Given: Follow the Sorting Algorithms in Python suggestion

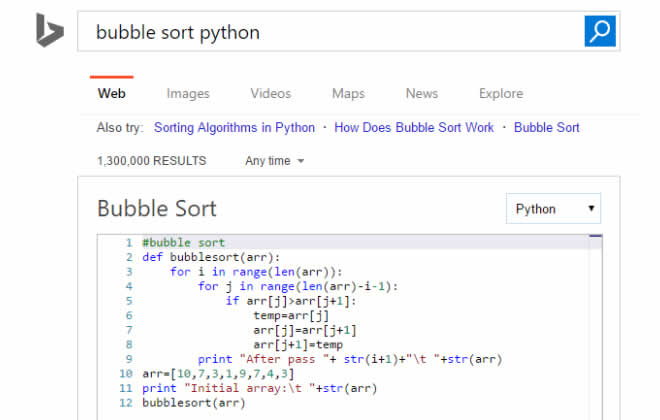Looking at the screenshot, I should pos(234,128).
